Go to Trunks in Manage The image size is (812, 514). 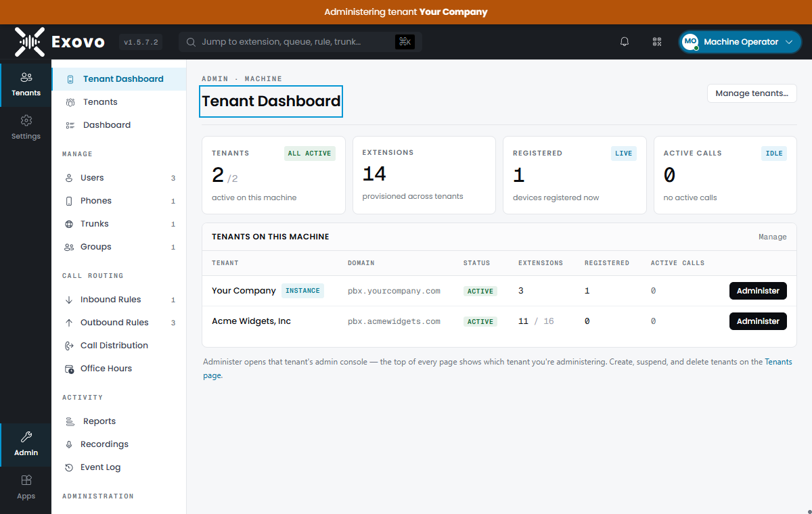118,224
